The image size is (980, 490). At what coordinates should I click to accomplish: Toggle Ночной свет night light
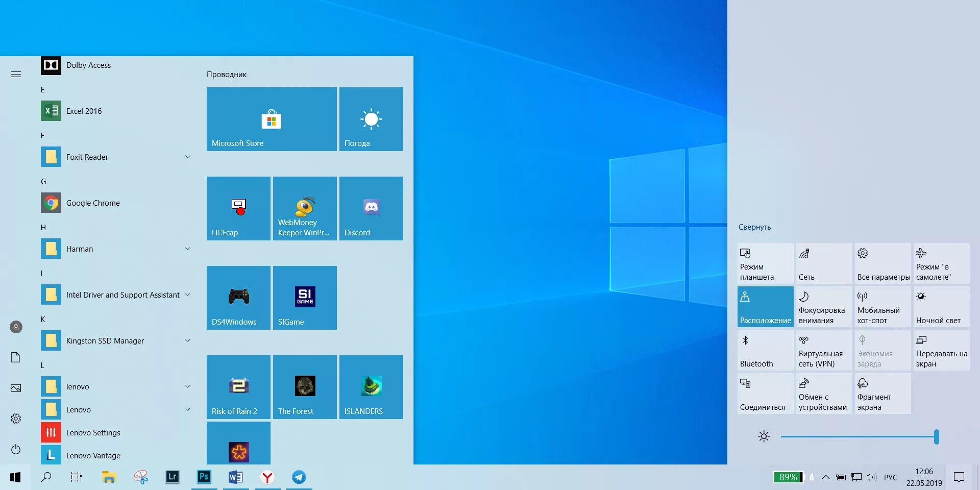(x=942, y=307)
